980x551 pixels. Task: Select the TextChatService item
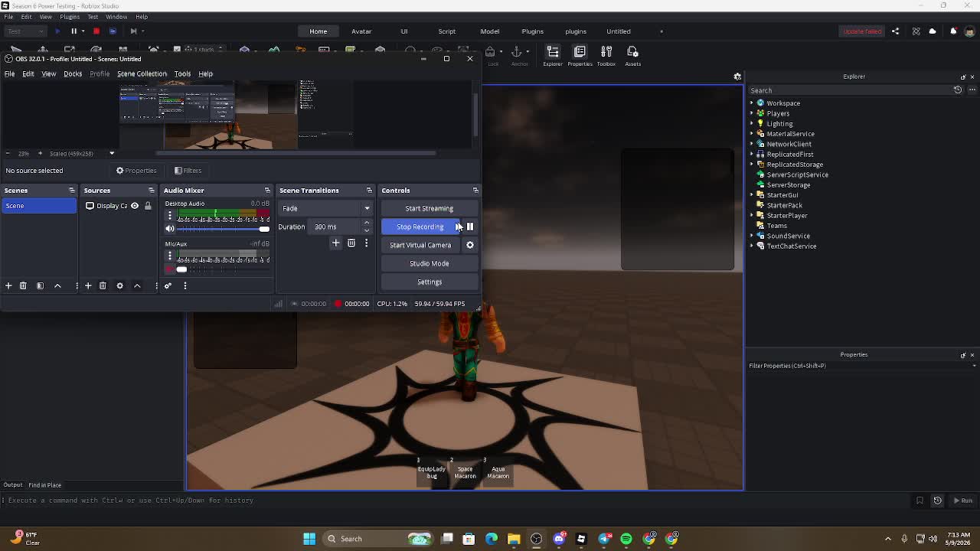791,246
